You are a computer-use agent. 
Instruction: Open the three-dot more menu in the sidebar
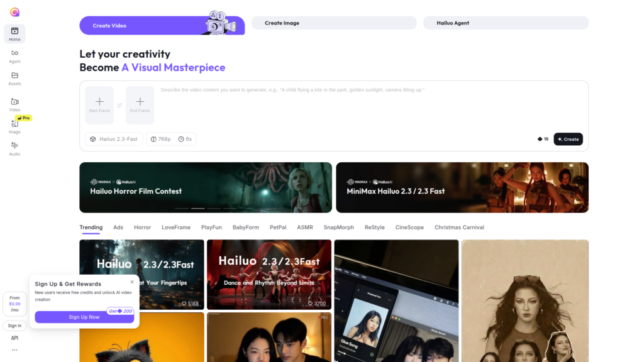tap(14, 350)
